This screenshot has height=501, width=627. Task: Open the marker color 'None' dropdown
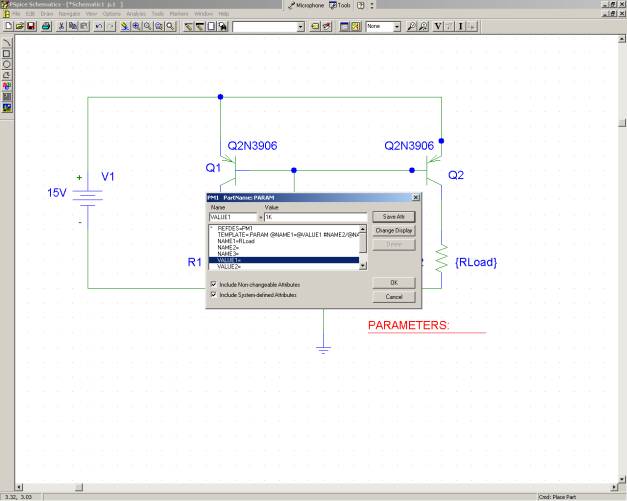point(396,25)
